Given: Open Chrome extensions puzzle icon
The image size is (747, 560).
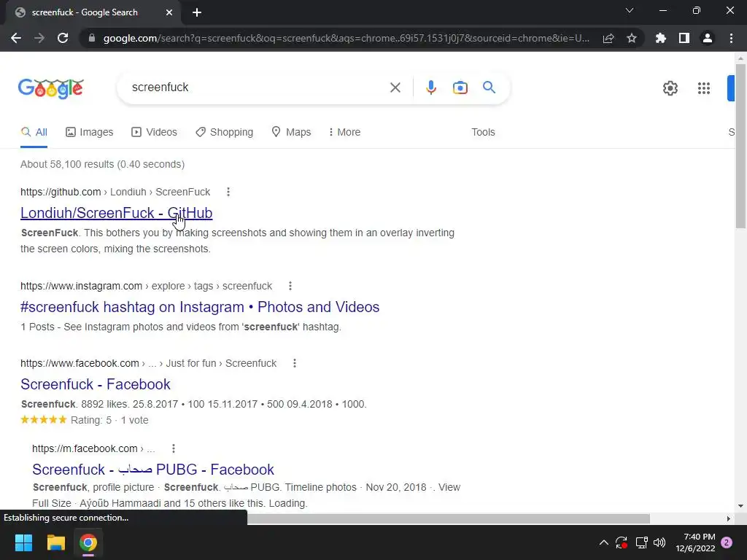Looking at the screenshot, I should pos(661,38).
